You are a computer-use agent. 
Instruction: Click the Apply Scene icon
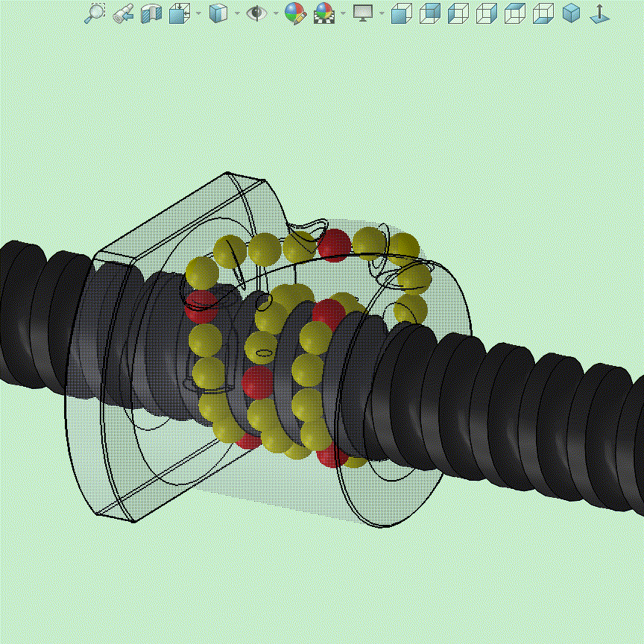pos(324,13)
